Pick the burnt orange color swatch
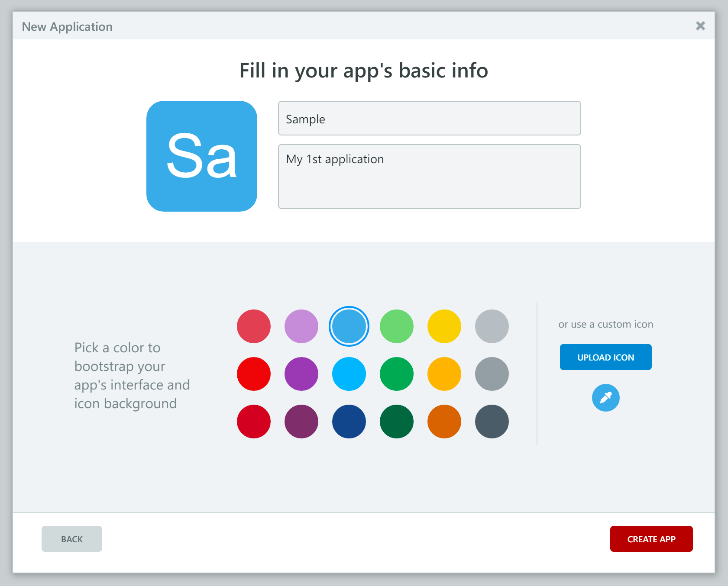 (x=444, y=422)
